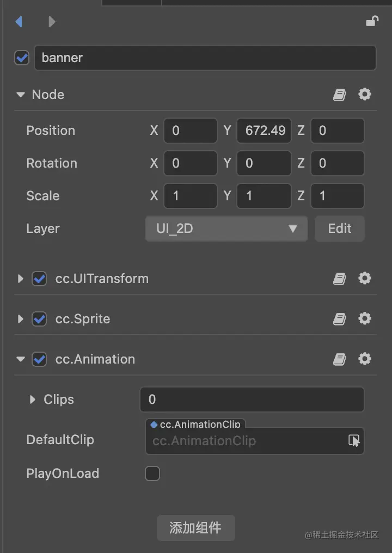Image resolution: width=392 pixels, height=553 pixels.
Task: Open cc.Animation help book icon
Action: [339, 359]
